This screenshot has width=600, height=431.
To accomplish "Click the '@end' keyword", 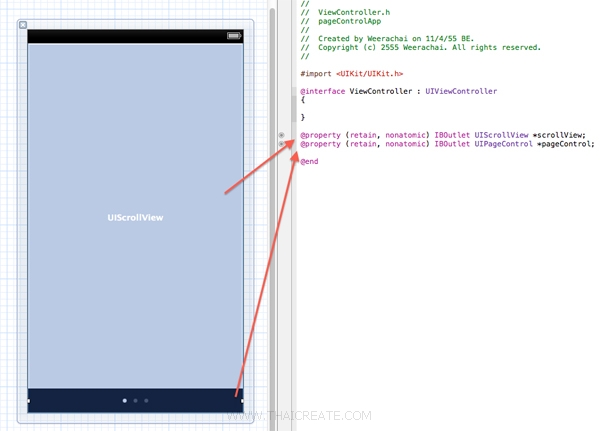I will click(309, 162).
